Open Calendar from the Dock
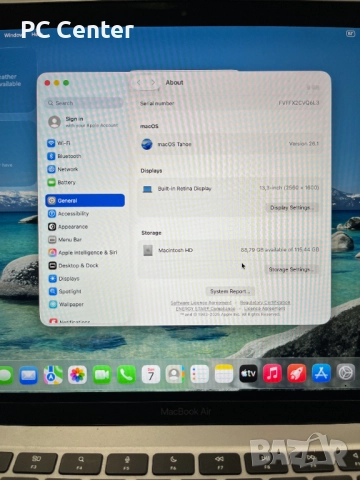Screen dimensions: 360x480 coord(151,374)
